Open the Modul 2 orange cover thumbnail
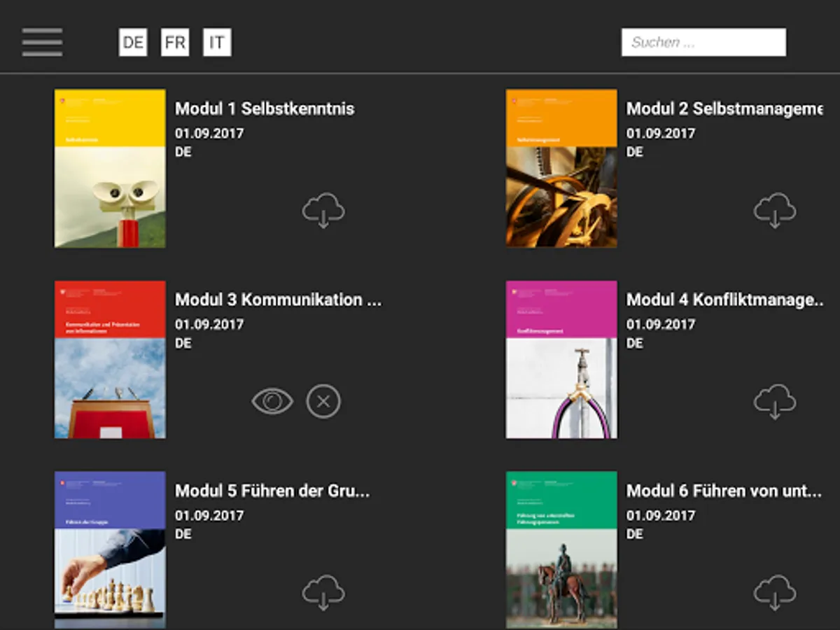 (561, 168)
